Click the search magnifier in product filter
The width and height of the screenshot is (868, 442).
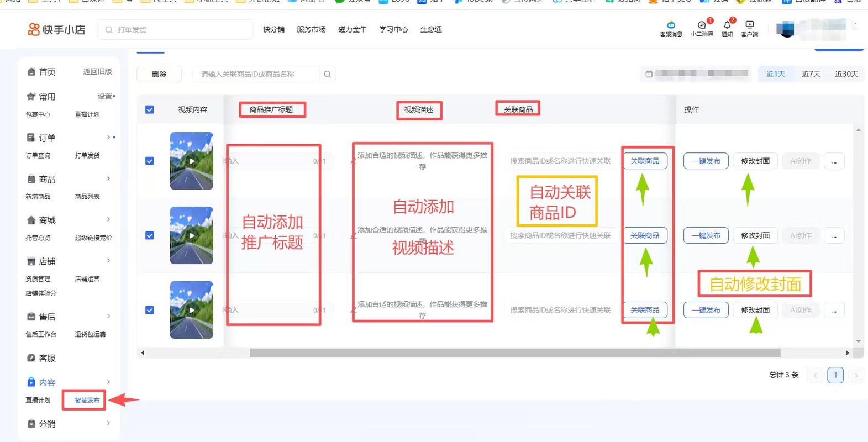(x=327, y=74)
